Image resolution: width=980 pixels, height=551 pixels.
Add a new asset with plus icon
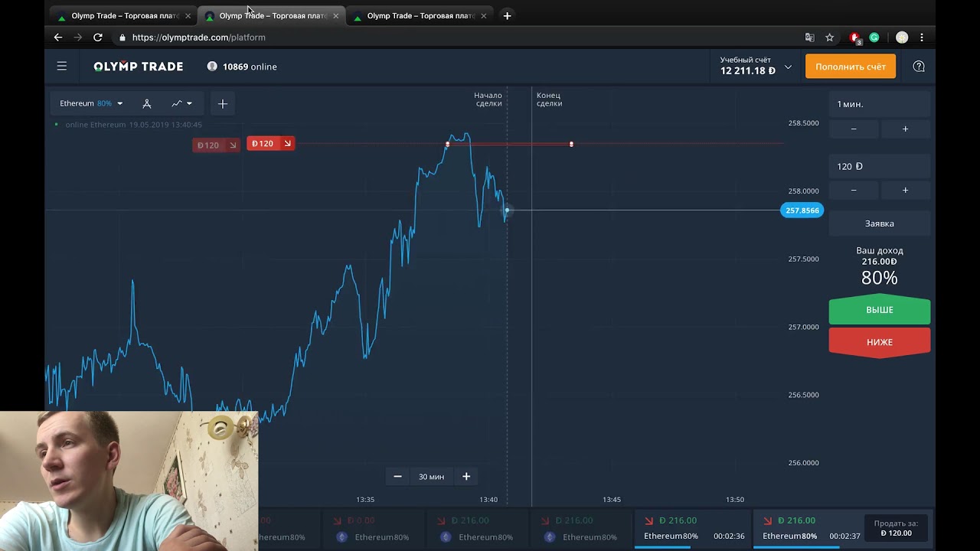(x=223, y=103)
